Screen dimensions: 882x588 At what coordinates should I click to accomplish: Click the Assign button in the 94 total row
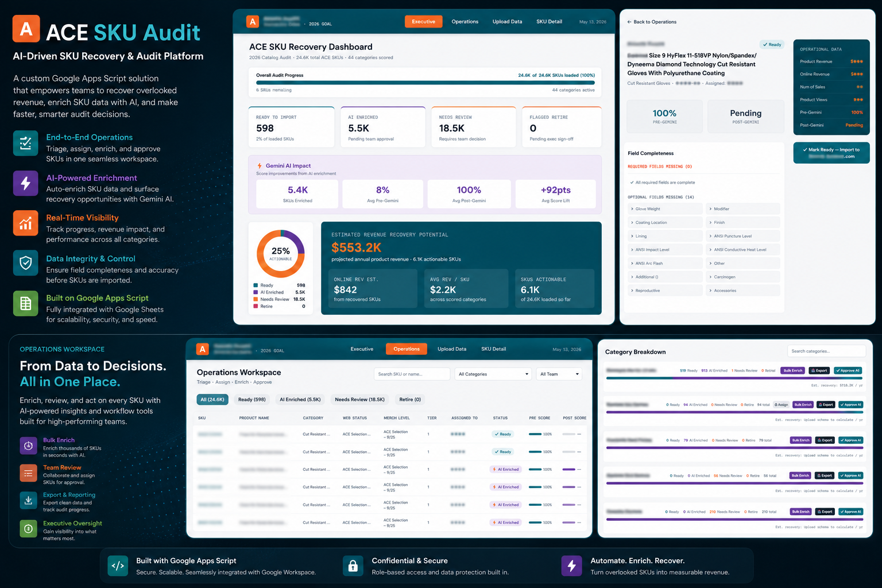781,405
